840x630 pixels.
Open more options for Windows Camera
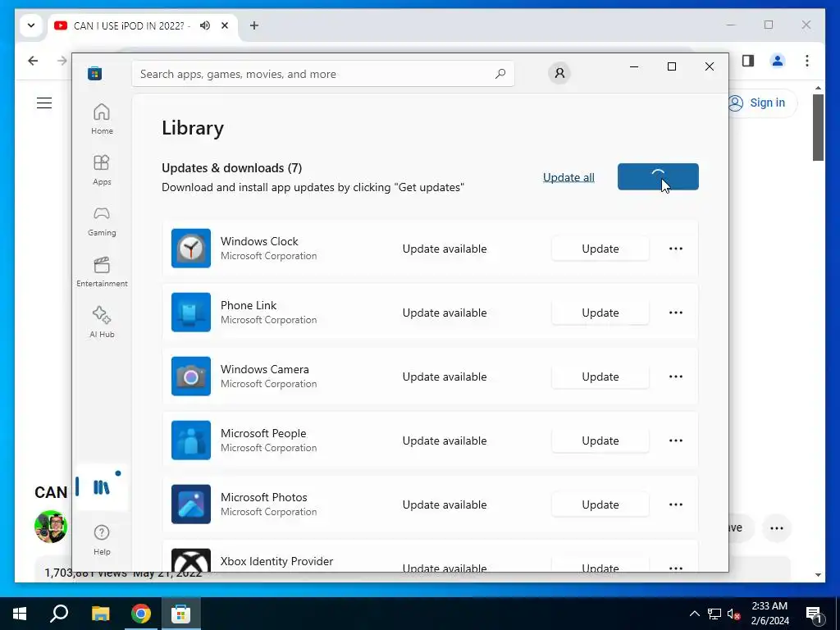click(x=676, y=376)
